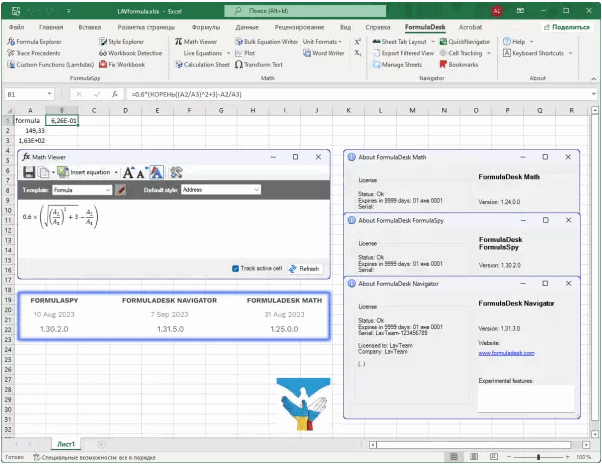
Task: Select cell A2 containing 149,33
Action: click(x=30, y=130)
